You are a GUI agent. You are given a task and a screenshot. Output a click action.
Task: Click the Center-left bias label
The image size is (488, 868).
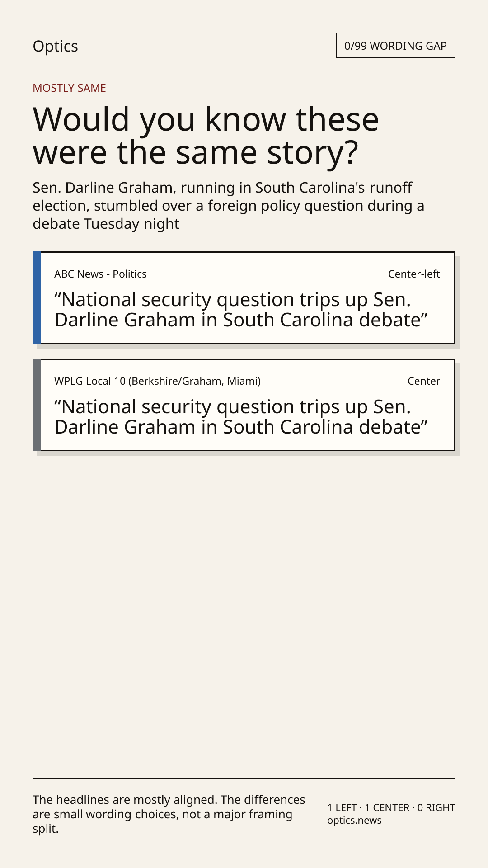(414, 274)
